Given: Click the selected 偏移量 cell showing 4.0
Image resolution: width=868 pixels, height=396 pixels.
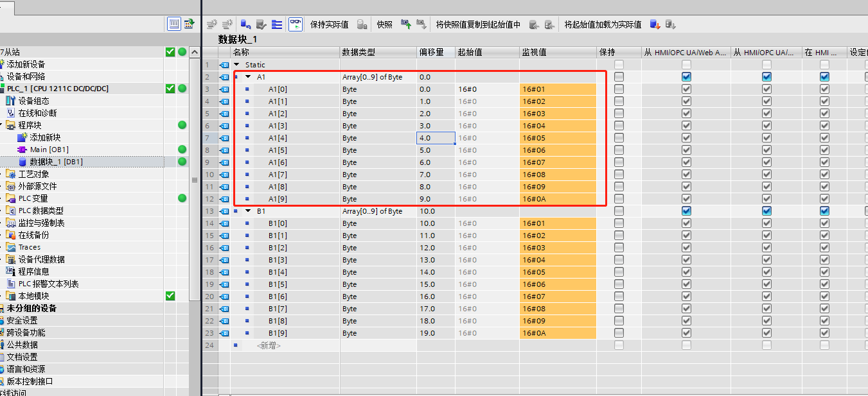Looking at the screenshot, I should point(436,138).
